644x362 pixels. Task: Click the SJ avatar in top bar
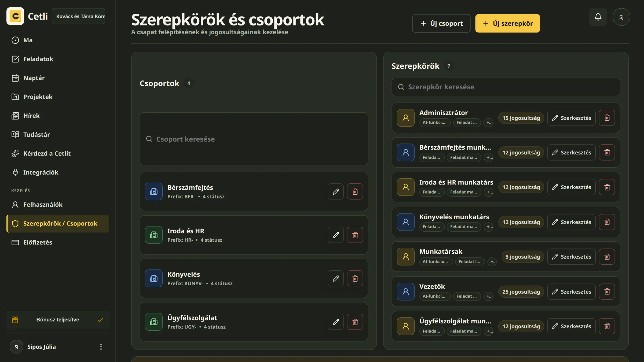click(x=621, y=17)
